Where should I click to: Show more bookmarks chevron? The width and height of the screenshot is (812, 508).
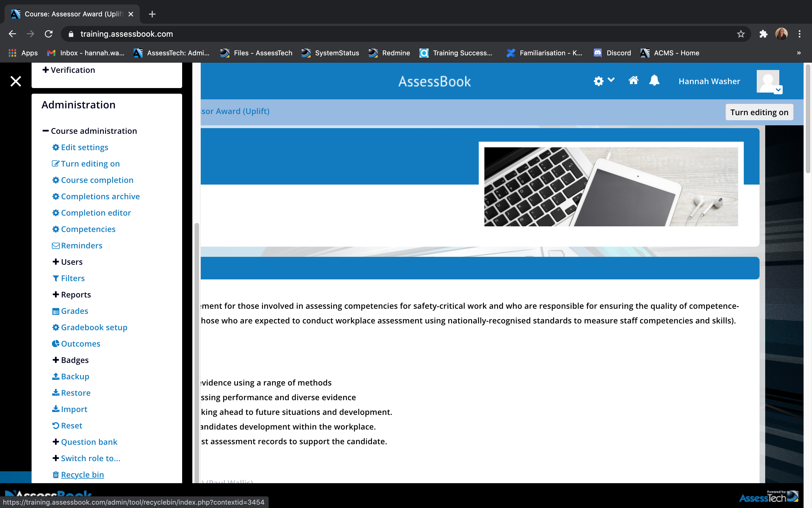[799, 53]
